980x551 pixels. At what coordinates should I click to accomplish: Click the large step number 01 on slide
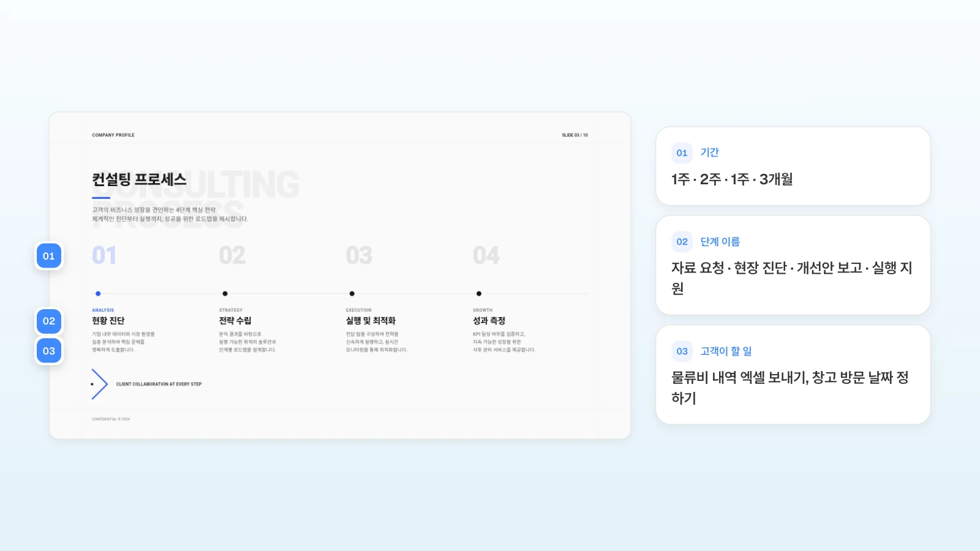[104, 255]
